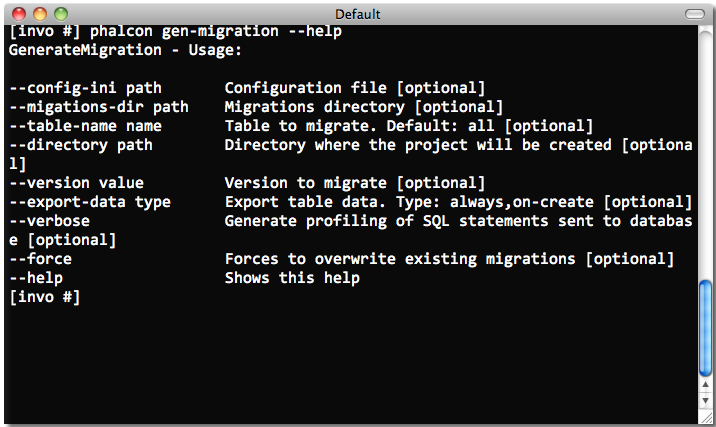
Task: Click the blue vertical scrollbar thumb
Action: pos(705,328)
